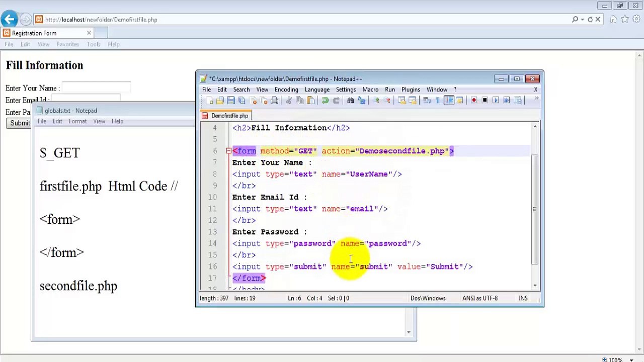This screenshot has width=644, height=362.
Task: Undo with the green Undo arrow icon
Action: (x=325, y=101)
